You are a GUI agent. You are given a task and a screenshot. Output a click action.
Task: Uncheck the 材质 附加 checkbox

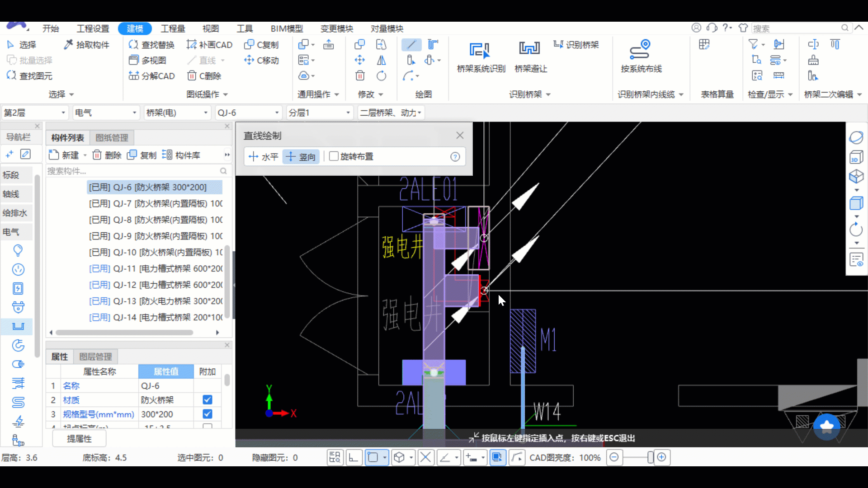coord(208,400)
